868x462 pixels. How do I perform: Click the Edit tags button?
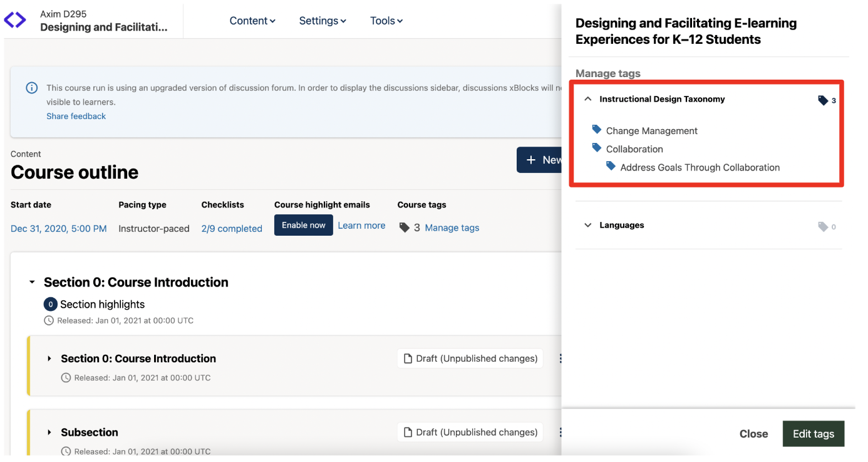[813, 434]
